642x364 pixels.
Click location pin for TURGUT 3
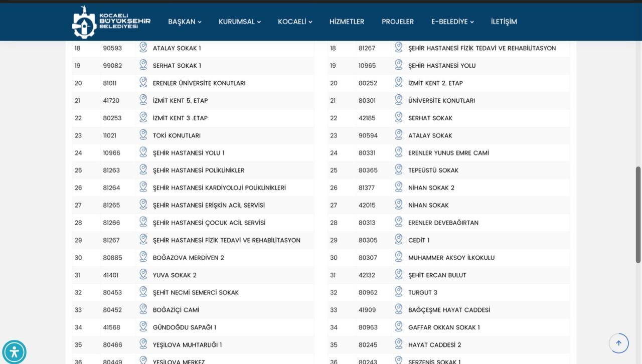[399, 292]
